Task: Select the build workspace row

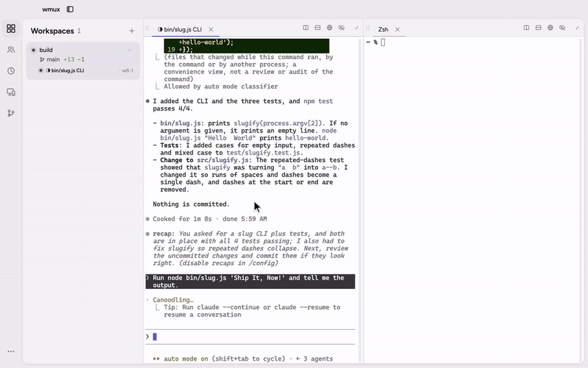Action: click(83, 50)
